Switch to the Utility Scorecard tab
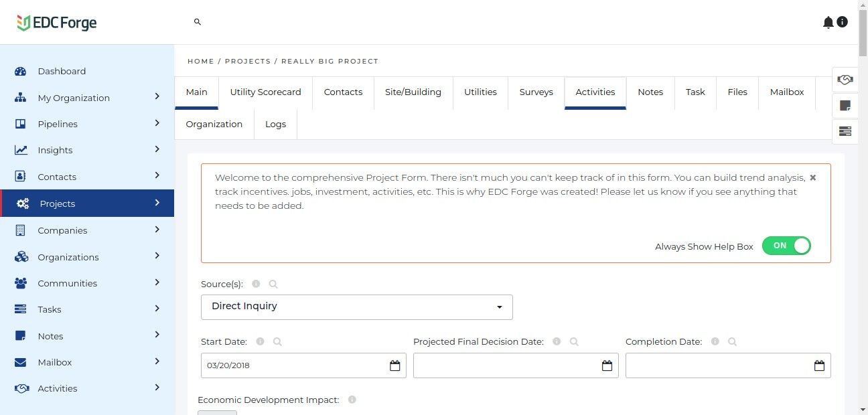Image resolution: width=868 pixels, height=415 pixels. [x=265, y=92]
